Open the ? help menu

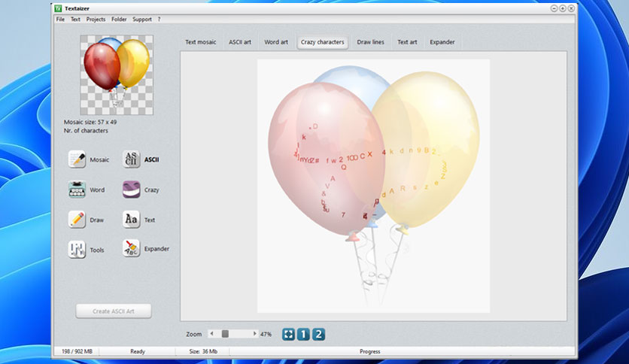pyautogui.click(x=159, y=20)
